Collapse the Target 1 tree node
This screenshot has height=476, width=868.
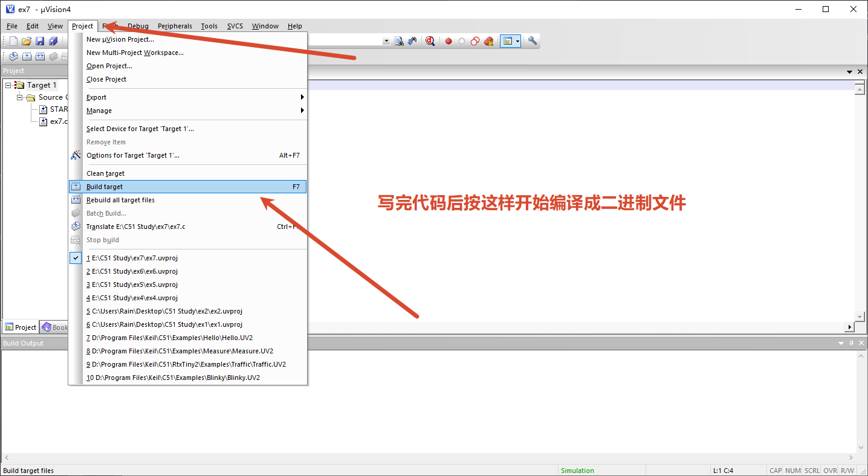pos(8,85)
